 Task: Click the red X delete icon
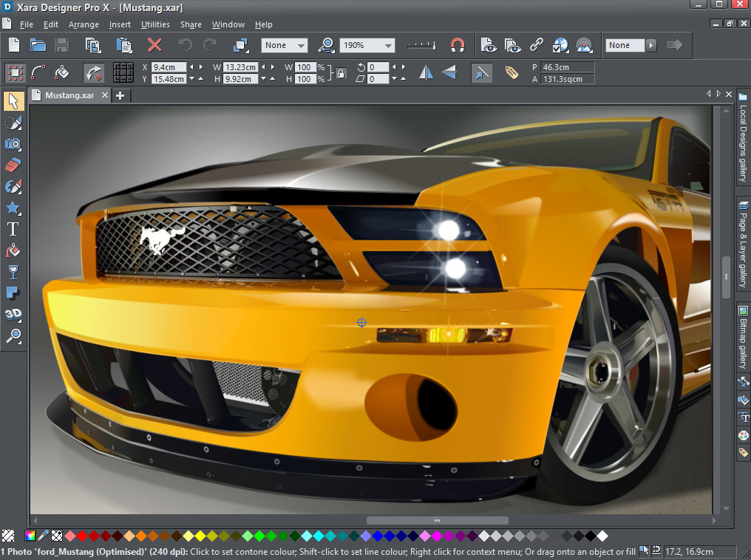point(154,45)
